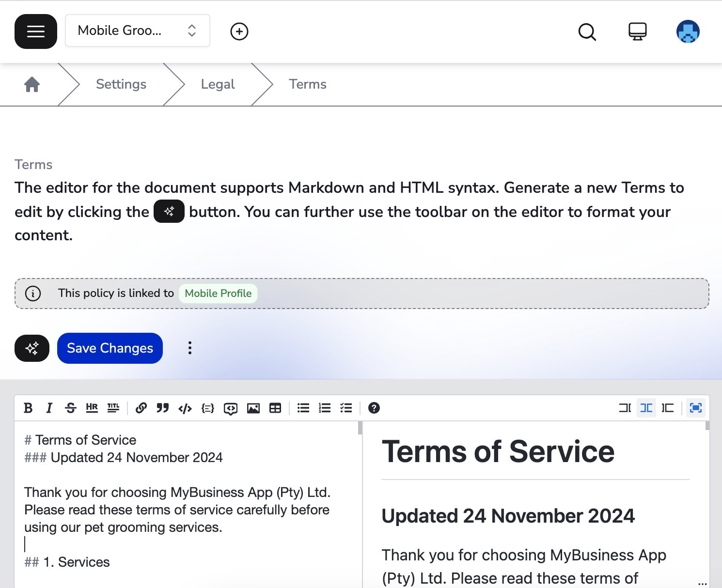Generate new Terms with the sparkle button

coord(32,348)
